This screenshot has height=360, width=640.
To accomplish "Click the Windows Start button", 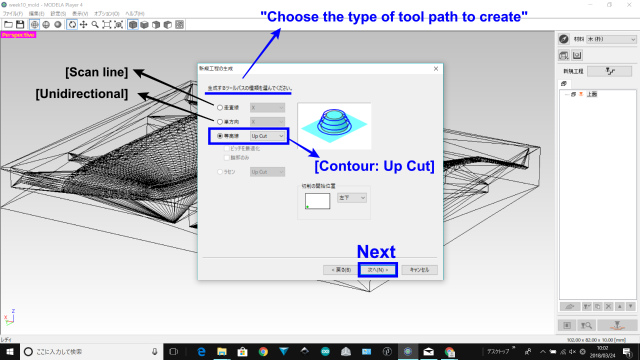I will click(10, 351).
